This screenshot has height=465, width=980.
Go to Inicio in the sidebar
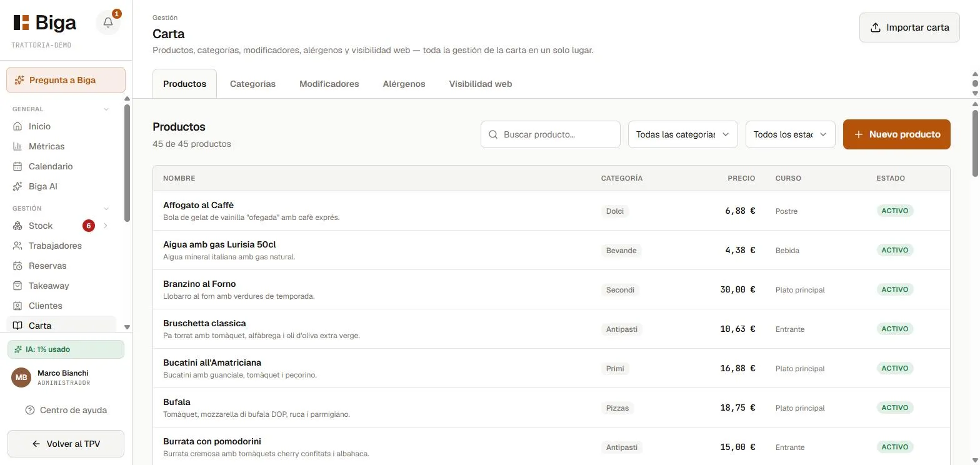click(61, 126)
